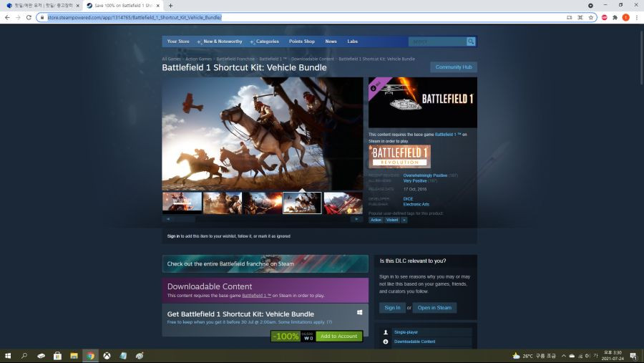Open File Explorer from the taskbar
The image size is (644, 363).
coord(74,356)
